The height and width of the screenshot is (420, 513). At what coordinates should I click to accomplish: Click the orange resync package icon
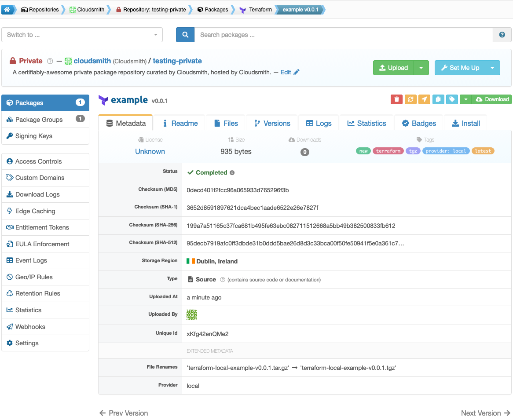pyautogui.click(x=410, y=99)
